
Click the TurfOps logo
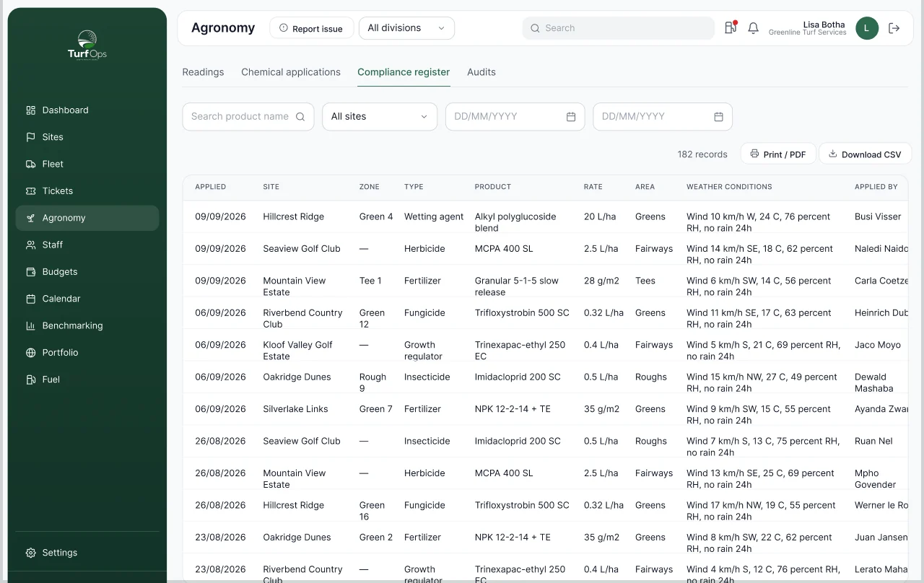(87, 45)
